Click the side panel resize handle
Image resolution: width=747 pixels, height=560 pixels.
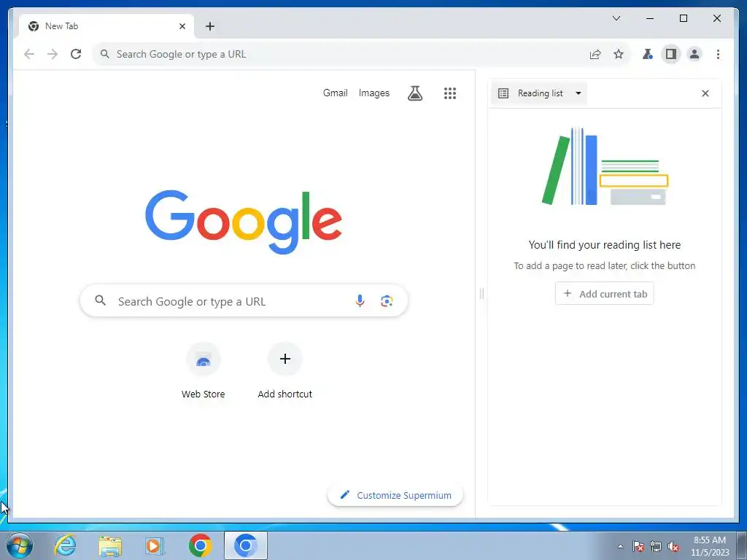click(481, 294)
